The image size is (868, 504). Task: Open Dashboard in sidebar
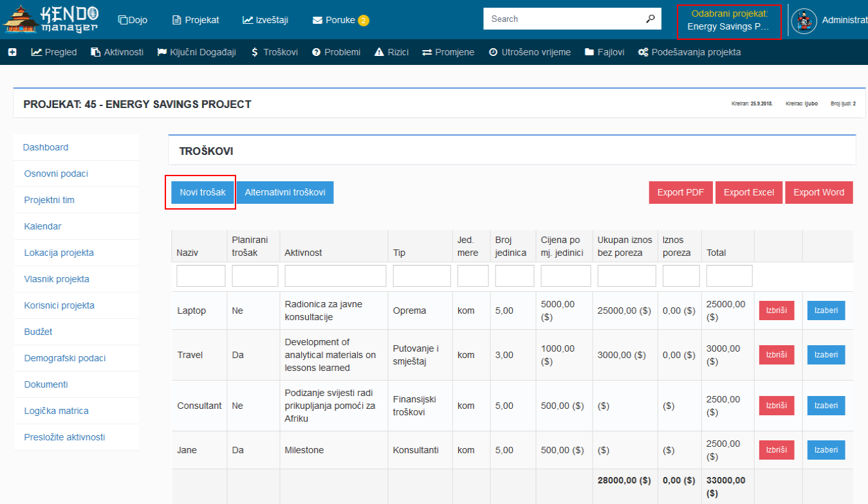coord(77,147)
